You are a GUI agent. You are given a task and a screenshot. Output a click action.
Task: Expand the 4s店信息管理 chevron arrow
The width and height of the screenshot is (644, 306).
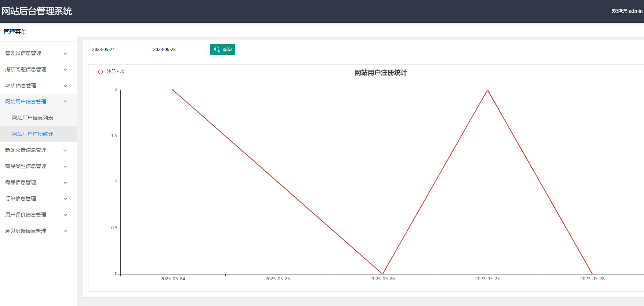click(x=65, y=86)
